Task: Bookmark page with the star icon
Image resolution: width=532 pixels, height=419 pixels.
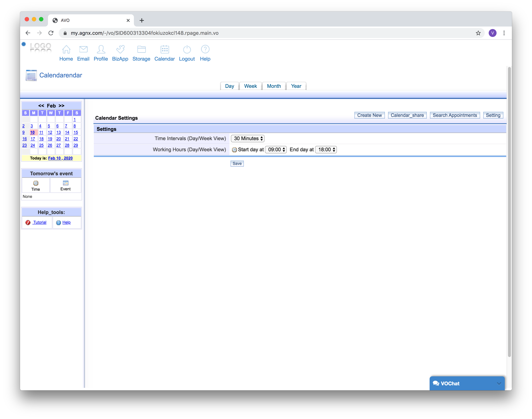Action: (478, 33)
